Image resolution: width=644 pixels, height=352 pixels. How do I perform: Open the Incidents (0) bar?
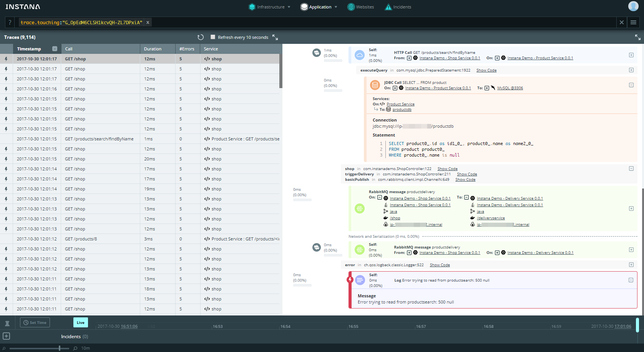75,337
